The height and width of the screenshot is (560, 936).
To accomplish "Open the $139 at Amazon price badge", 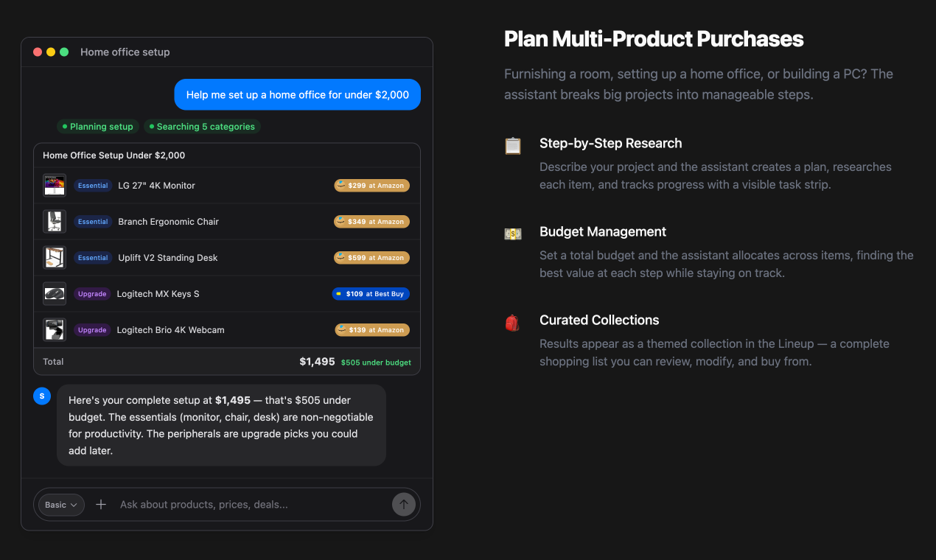I will [371, 330].
